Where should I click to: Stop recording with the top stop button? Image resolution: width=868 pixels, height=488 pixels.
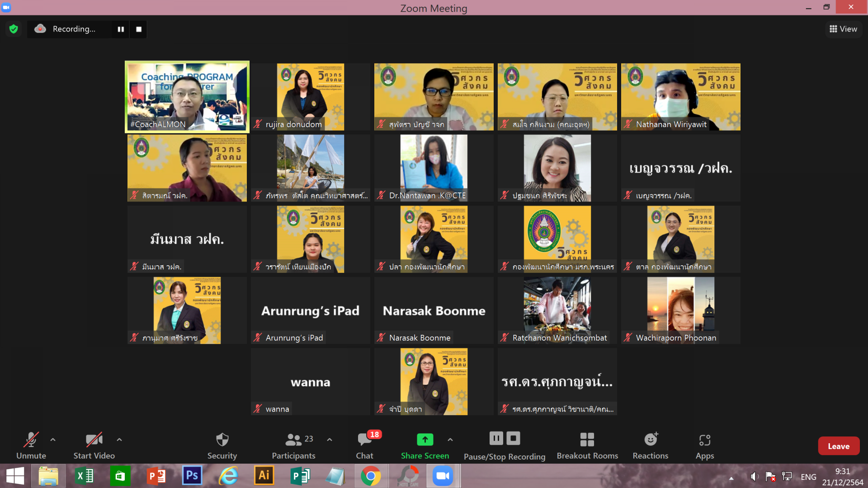point(139,29)
